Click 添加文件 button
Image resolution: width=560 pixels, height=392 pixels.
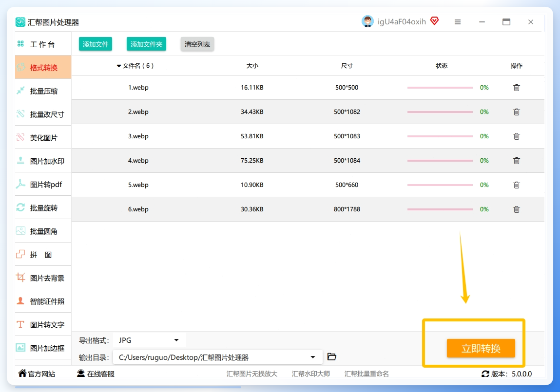(x=96, y=44)
